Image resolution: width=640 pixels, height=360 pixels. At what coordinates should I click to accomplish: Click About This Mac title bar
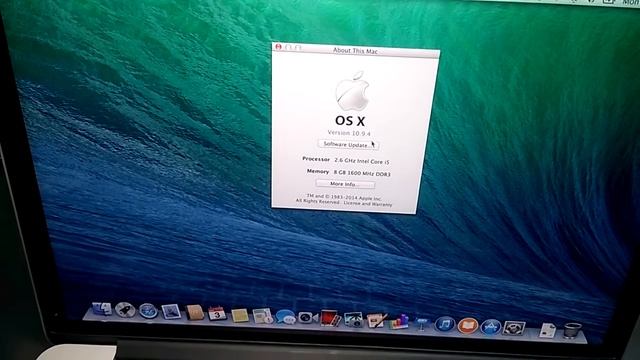coord(356,51)
